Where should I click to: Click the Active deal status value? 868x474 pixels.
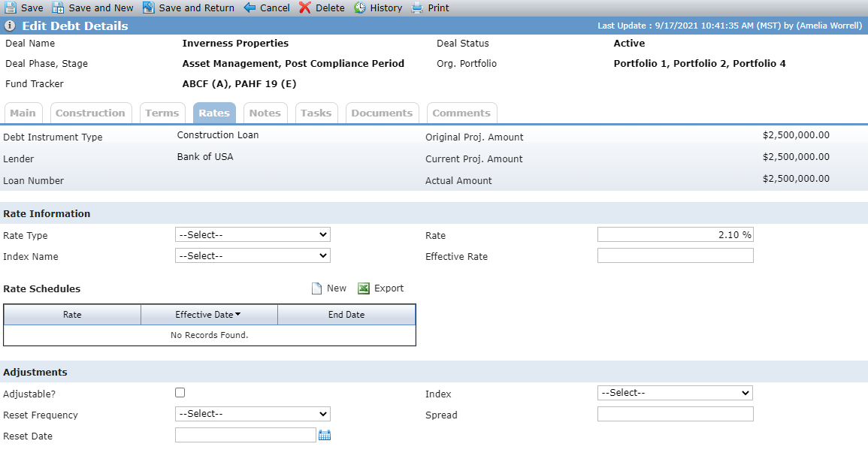pyautogui.click(x=630, y=43)
